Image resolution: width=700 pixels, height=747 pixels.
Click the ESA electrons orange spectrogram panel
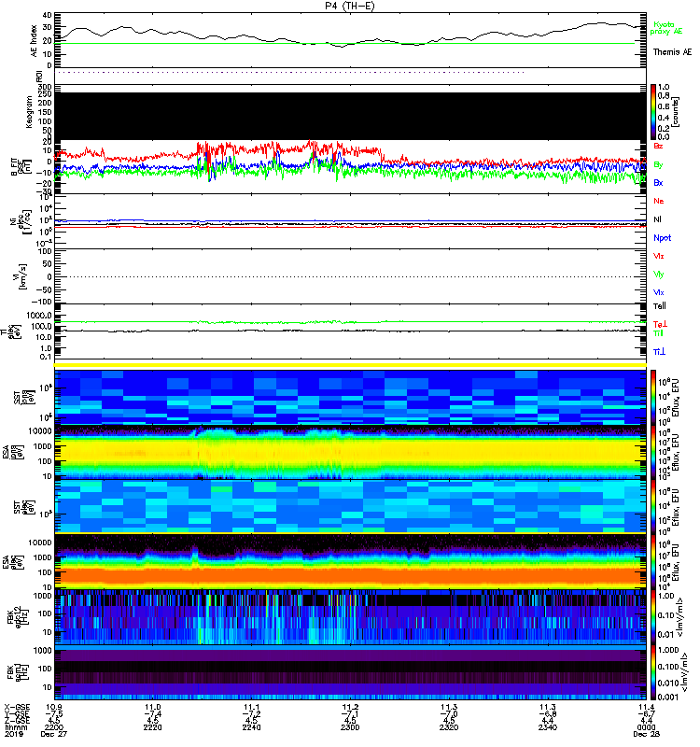pos(351,561)
